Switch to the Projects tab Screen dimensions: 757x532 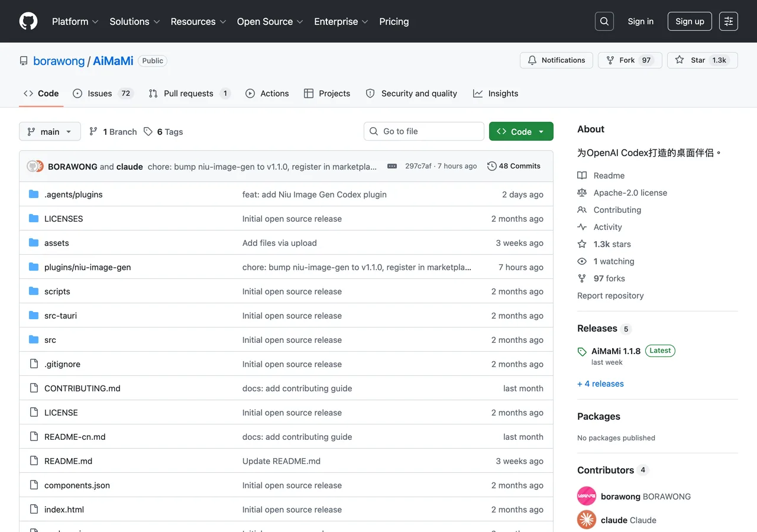tap(327, 93)
